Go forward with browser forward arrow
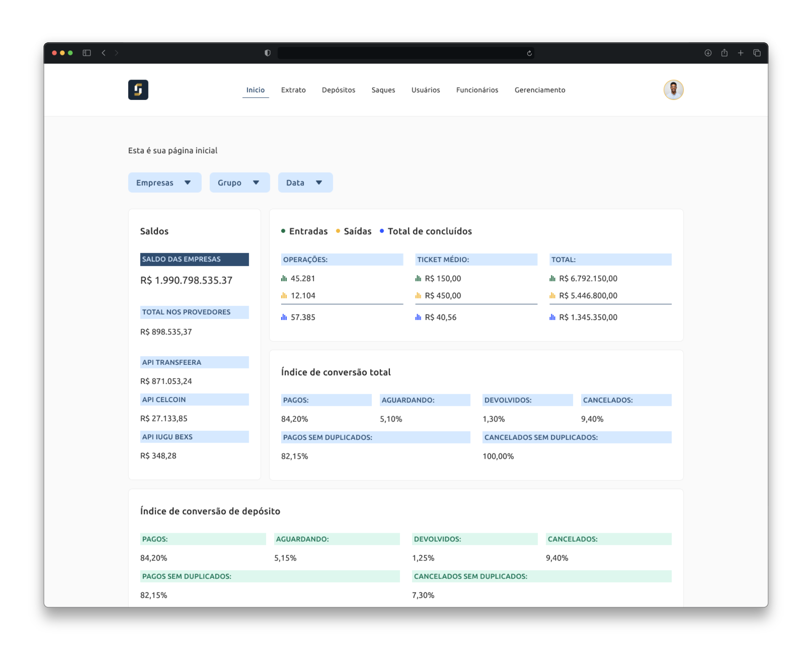The height and width of the screenshot is (650, 812). [116, 53]
